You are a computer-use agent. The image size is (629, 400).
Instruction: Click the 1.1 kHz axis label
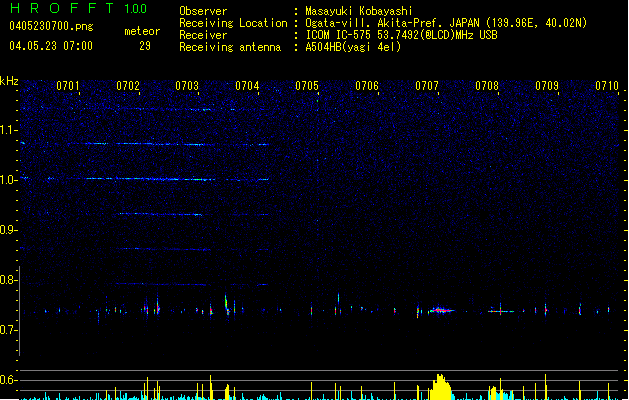[x=9, y=130]
